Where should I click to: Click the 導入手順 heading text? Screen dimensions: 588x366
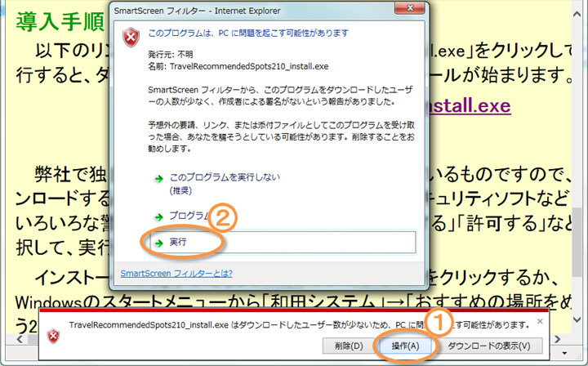point(60,20)
